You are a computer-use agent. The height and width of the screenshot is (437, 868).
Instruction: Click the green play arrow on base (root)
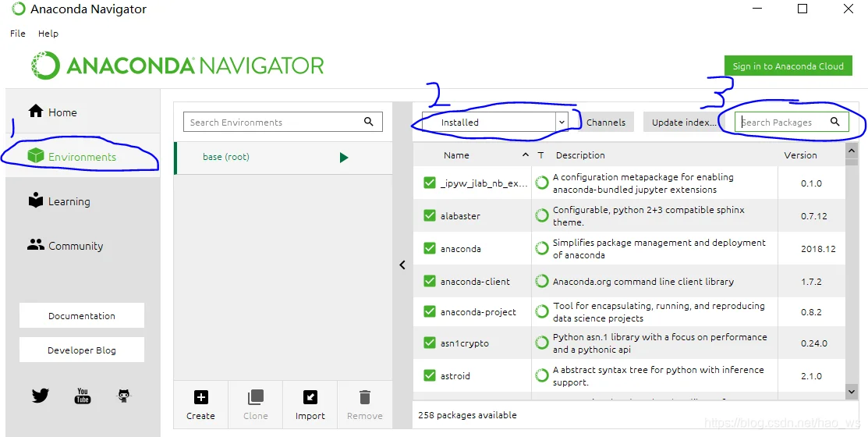[344, 158]
